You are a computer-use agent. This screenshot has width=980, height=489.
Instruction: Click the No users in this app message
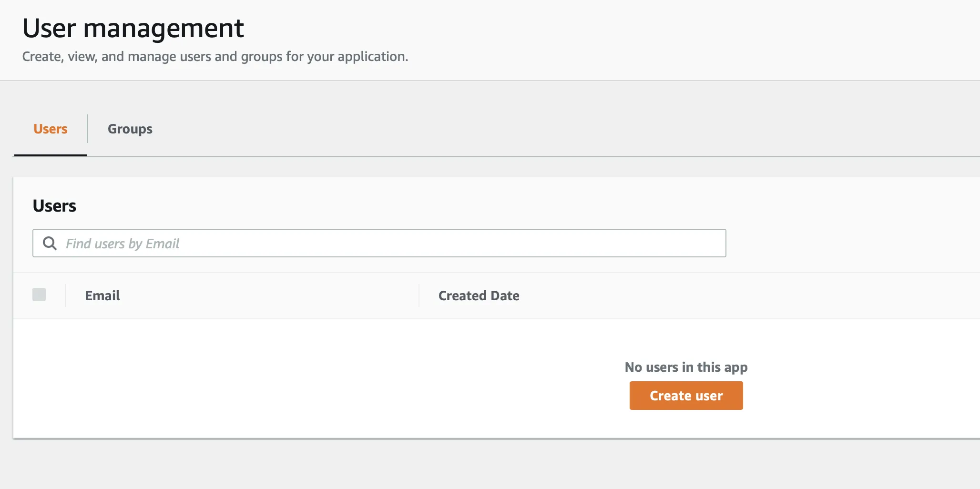pos(686,367)
